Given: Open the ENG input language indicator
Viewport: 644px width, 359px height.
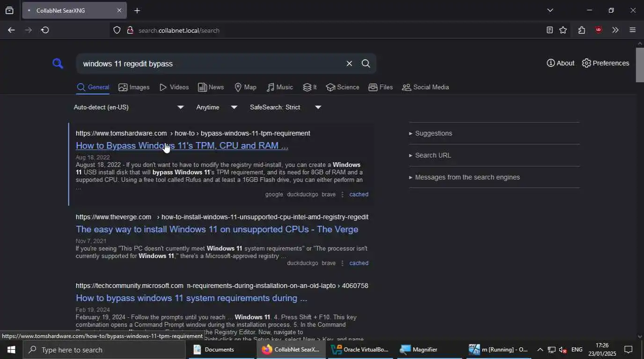Looking at the screenshot, I should pyautogui.click(x=577, y=350).
